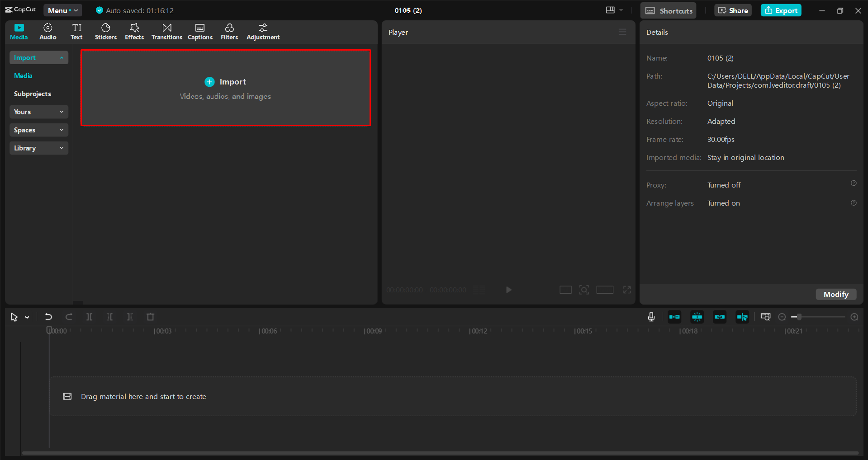Open the Menu dropdown
The width and height of the screenshot is (868, 460).
pyautogui.click(x=62, y=10)
